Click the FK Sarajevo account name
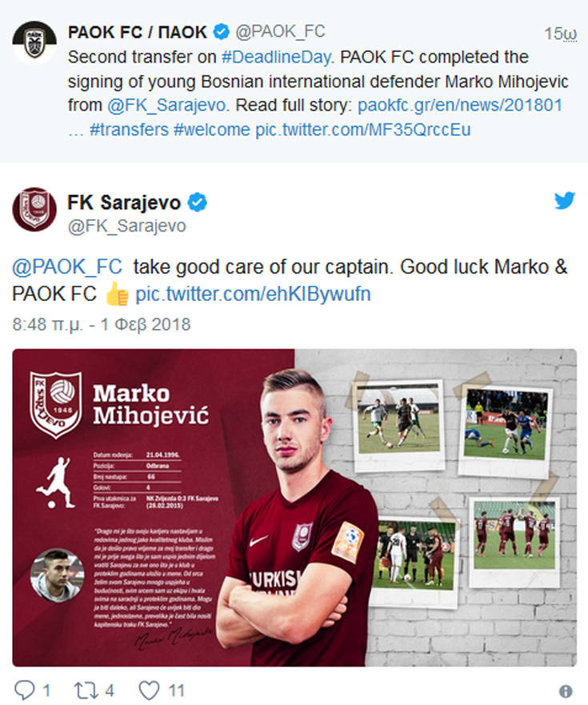The width and height of the screenshot is (588, 705). click(124, 202)
